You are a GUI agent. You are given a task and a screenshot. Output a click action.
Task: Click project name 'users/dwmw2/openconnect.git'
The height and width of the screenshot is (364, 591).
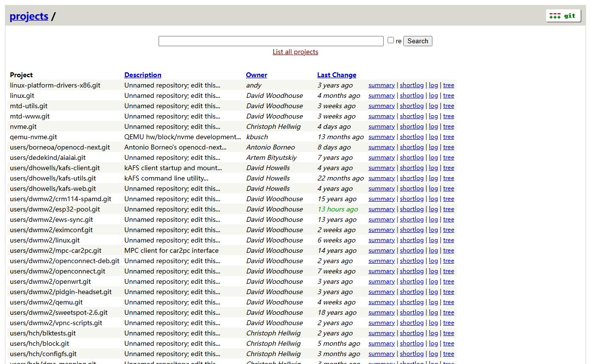point(58,272)
